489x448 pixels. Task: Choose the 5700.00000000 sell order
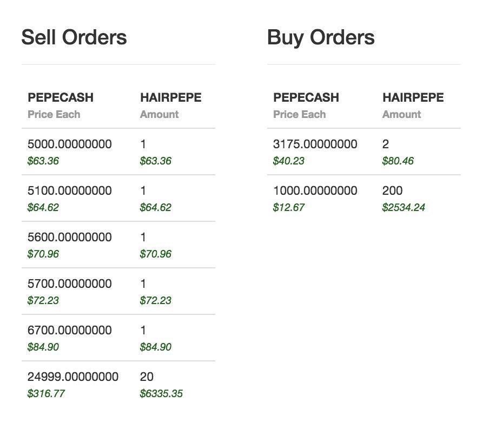tap(118, 291)
